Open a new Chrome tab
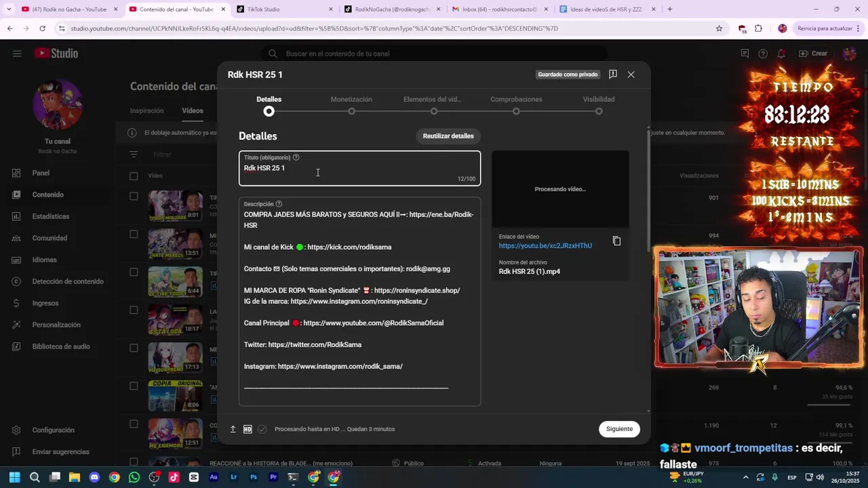 [x=669, y=9]
